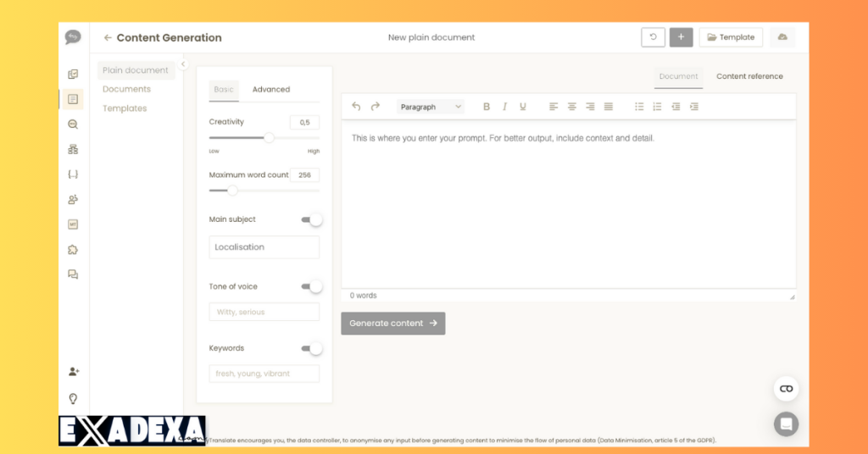Open the conversation bubbles sidebar icon
Screen dimensions: 868x454
coord(73,274)
